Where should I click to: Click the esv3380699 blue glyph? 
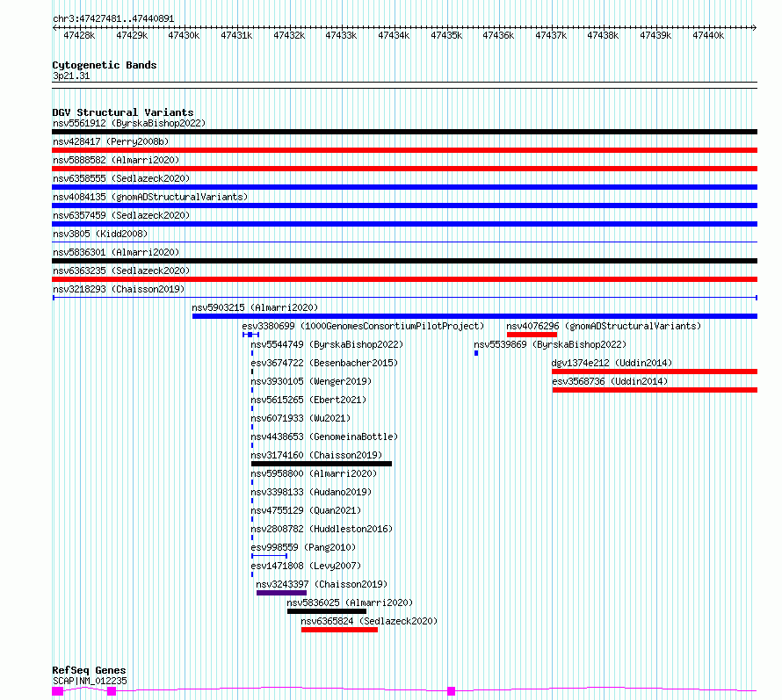click(x=250, y=335)
